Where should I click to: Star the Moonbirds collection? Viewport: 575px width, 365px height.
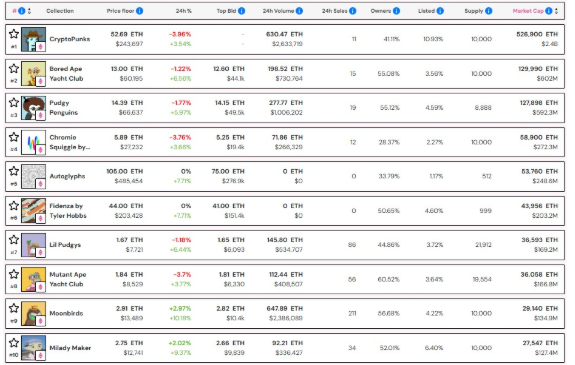coord(14,308)
